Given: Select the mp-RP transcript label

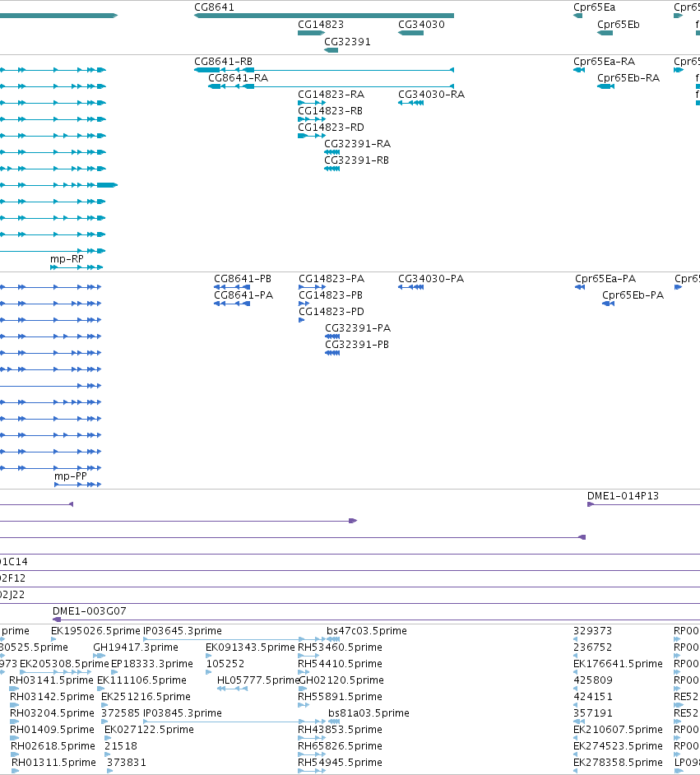Looking at the screenshot, I should pos(67,259).
